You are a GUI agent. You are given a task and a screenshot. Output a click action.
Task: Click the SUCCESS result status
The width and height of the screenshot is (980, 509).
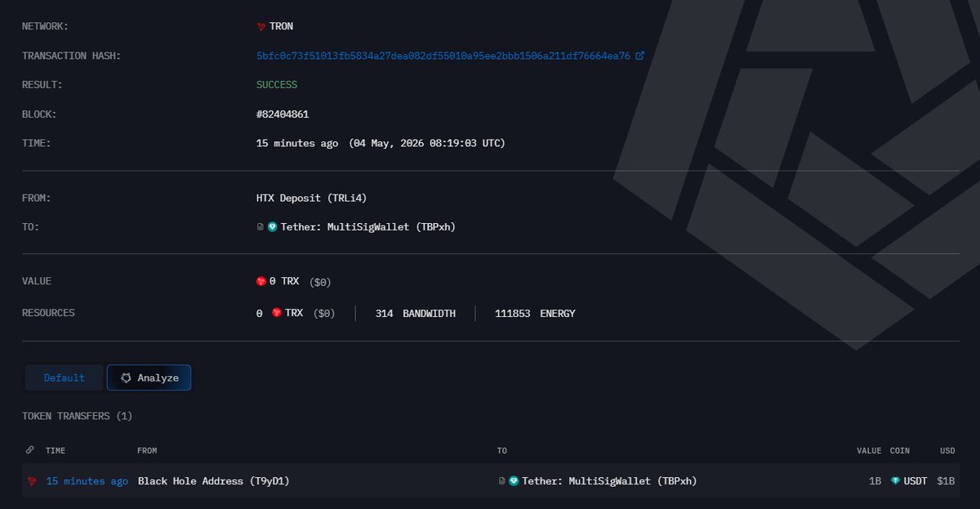[x=277, y=85]
